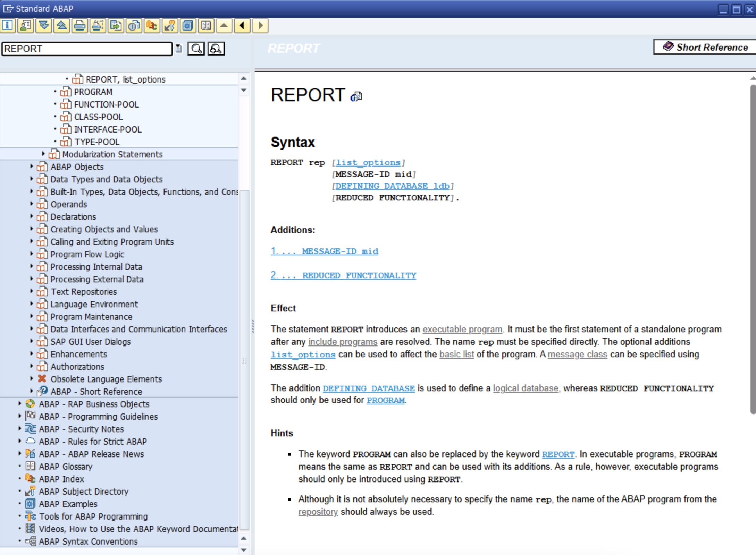Navigate forward with the right arrow button
Image resolution: width=756 pixels, height=555 pixels.
click(x=260, y=25)
